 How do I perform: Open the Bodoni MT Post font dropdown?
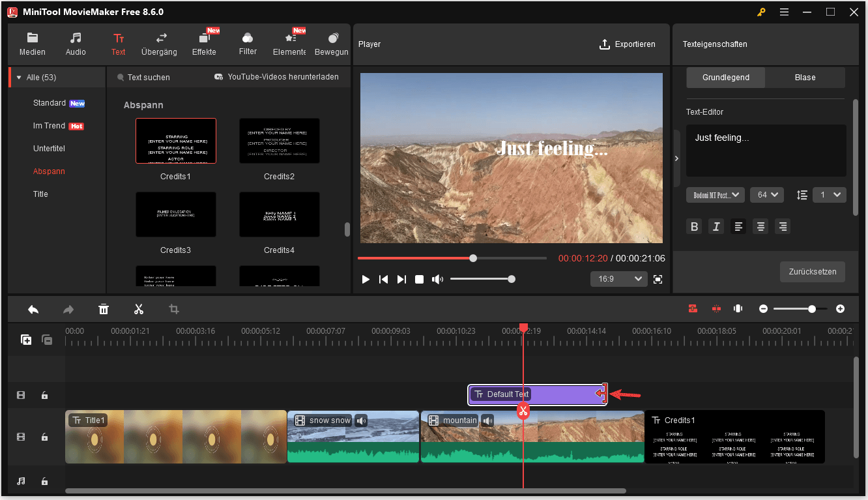pos(715,194)
